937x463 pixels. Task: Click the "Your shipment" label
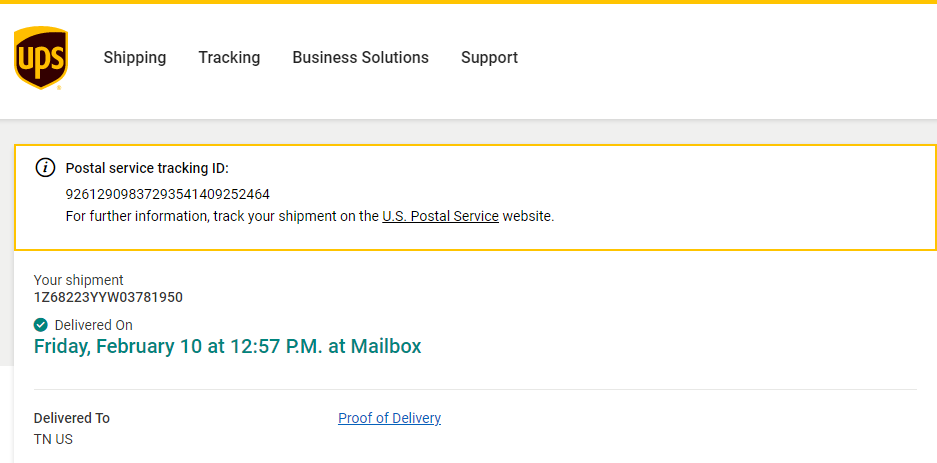pos(79,280)
